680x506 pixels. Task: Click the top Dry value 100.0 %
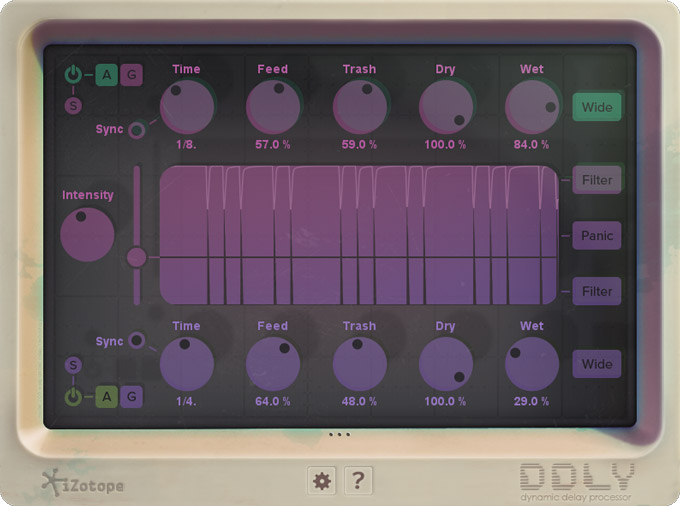coord(445,144)
